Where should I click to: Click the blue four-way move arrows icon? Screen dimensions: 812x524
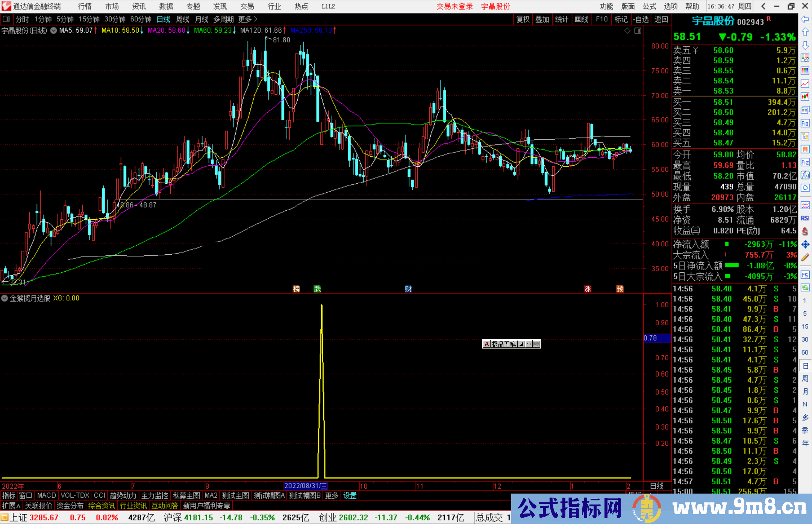coord(805,245)
